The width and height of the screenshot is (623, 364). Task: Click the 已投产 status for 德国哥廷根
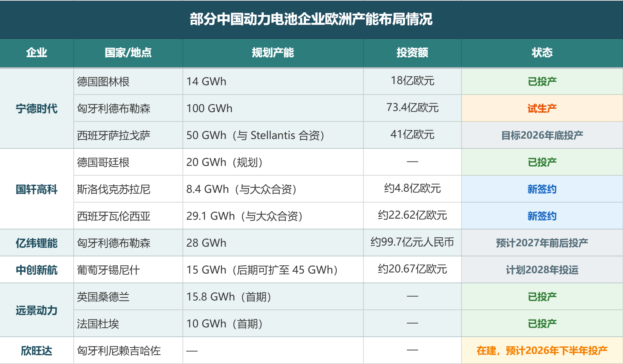pos(542,162)
